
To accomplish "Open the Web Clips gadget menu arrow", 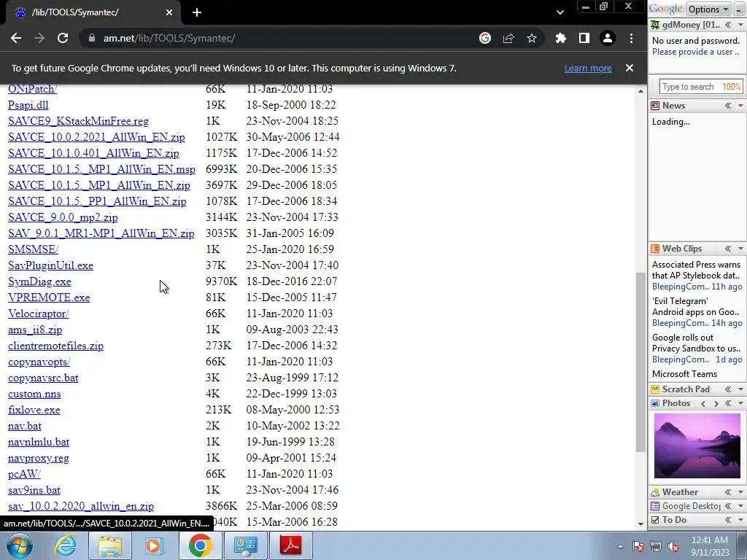I will point(741,249).
